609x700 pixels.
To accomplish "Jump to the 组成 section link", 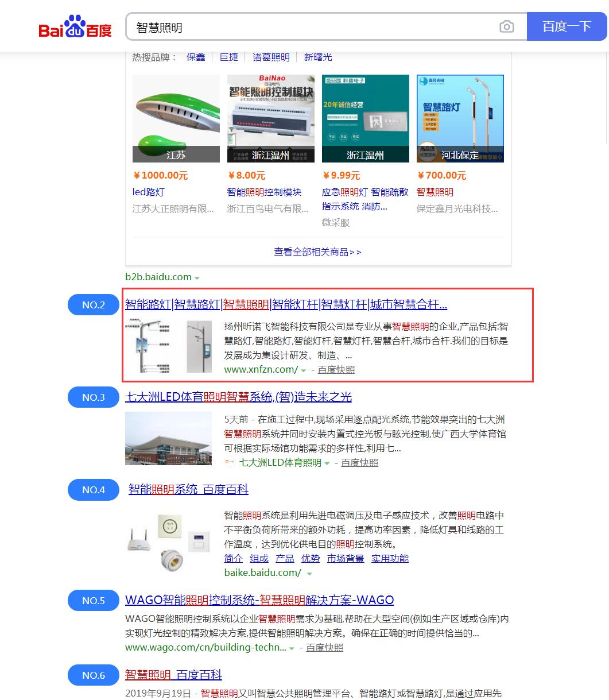I will (x=259, y=558).
